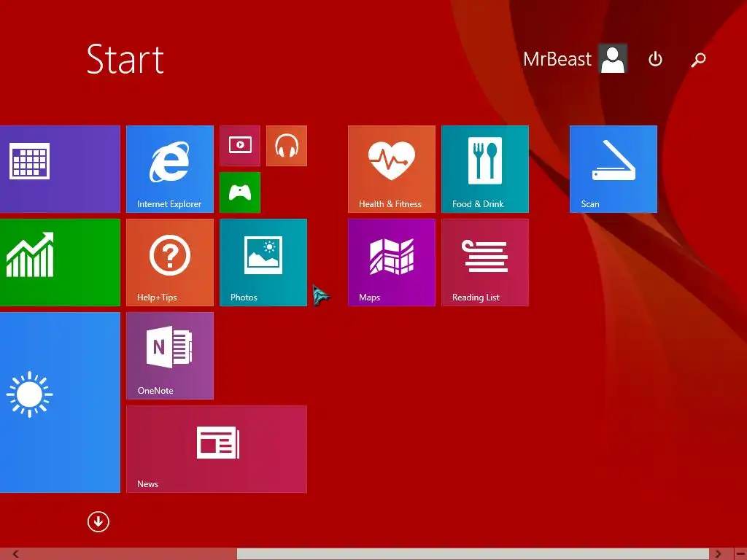Open the News tile

216,449
